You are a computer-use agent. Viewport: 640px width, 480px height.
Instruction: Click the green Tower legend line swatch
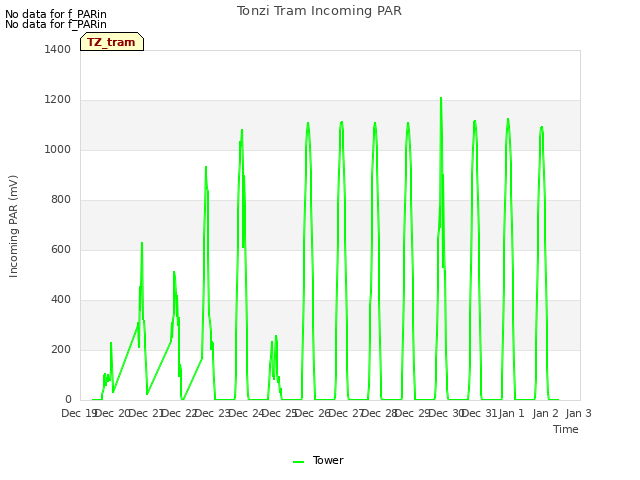[x=298, y=462]
